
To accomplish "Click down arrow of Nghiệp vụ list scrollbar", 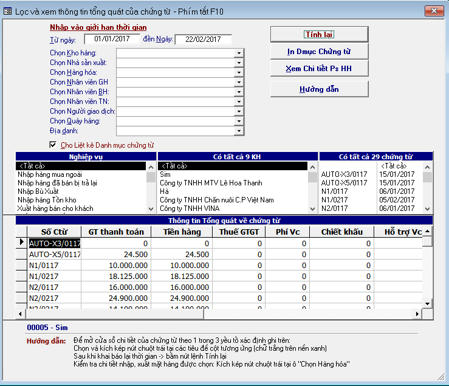I will [151, 209].
